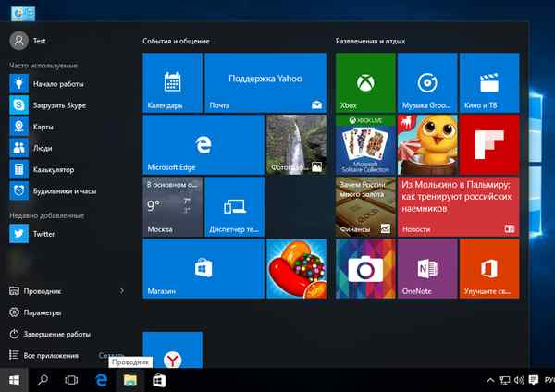Open the Groove Music tile
This screenshot has width=555, height=392.
pos(427,83)
